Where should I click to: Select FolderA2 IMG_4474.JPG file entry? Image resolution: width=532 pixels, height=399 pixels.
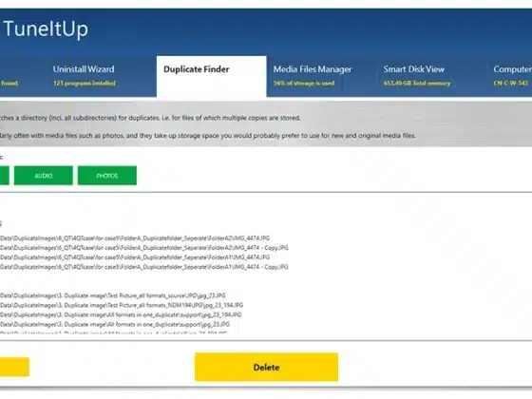tap(135, 238)
